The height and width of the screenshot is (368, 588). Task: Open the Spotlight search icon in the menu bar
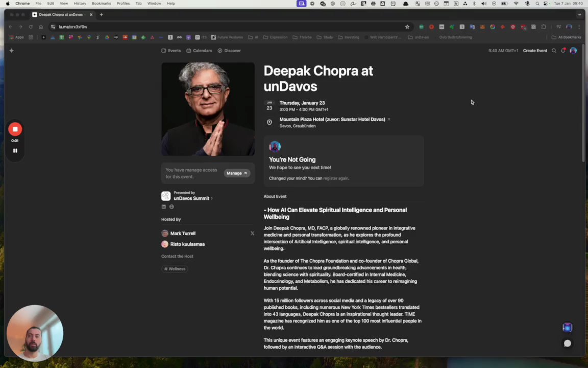point(537,4)
